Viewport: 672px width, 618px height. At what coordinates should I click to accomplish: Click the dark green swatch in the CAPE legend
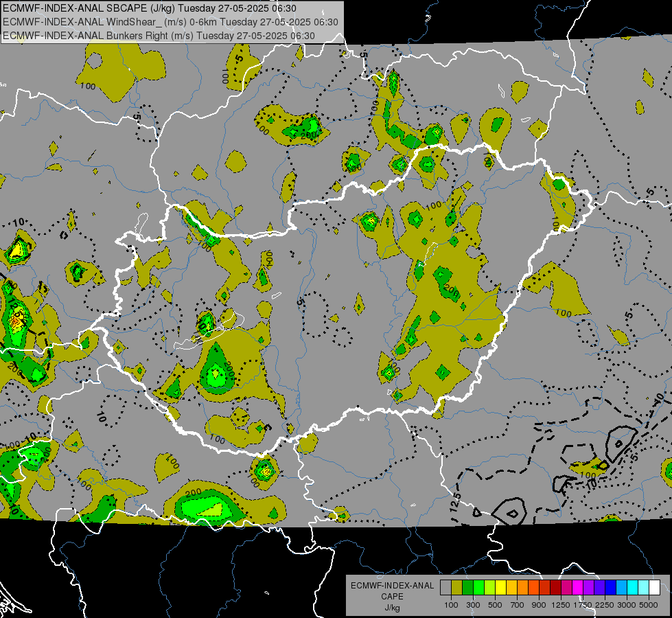(467, 588)
